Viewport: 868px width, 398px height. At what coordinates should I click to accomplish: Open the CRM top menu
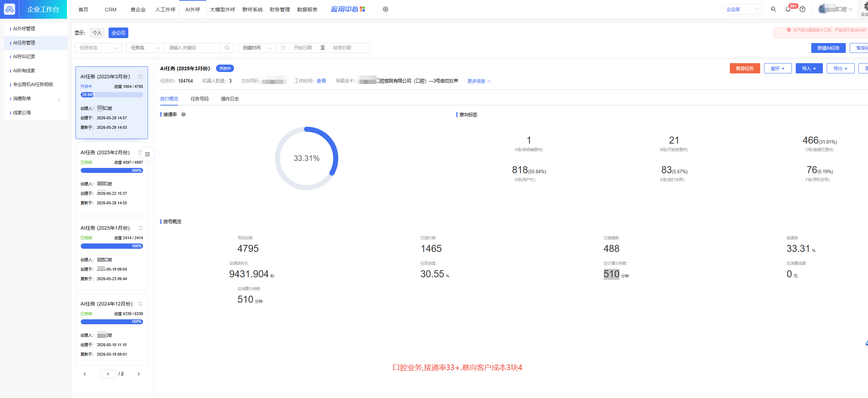coord(111,10)
